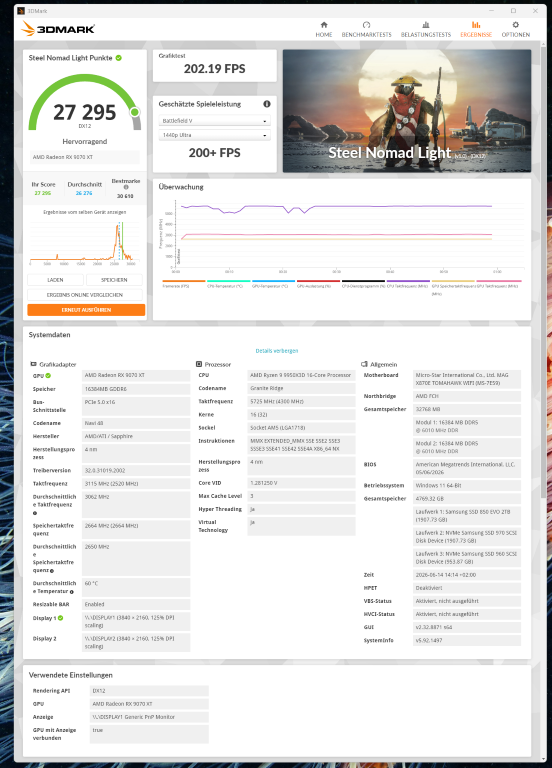Viewport: 552px width, 768px height.
Task: Click the Treiberversion value 32.0.31019.2002
Action: [136, 471]
